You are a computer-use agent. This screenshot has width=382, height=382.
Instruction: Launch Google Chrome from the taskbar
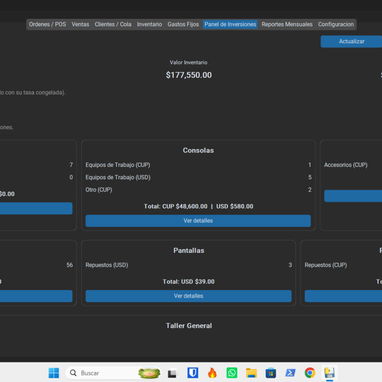pos(310,373)
